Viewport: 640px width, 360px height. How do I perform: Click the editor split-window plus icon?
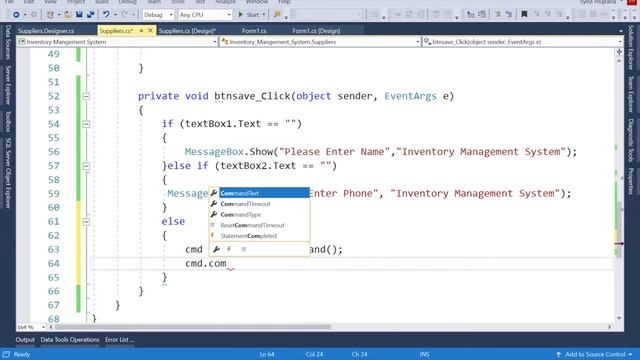[619, 51]
